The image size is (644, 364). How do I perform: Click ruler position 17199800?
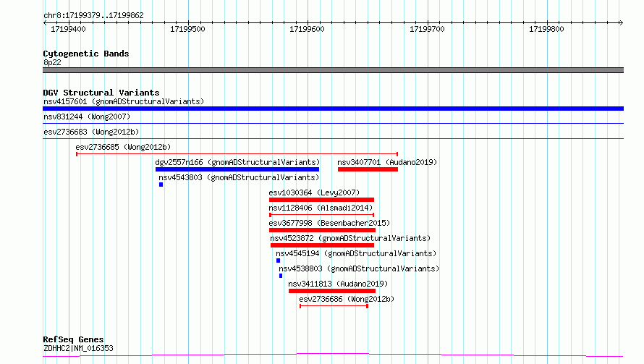[546, 29]
